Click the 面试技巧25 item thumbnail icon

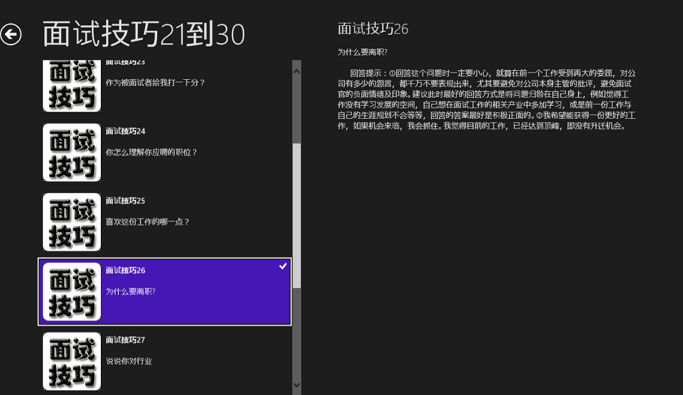pos(72,222)
